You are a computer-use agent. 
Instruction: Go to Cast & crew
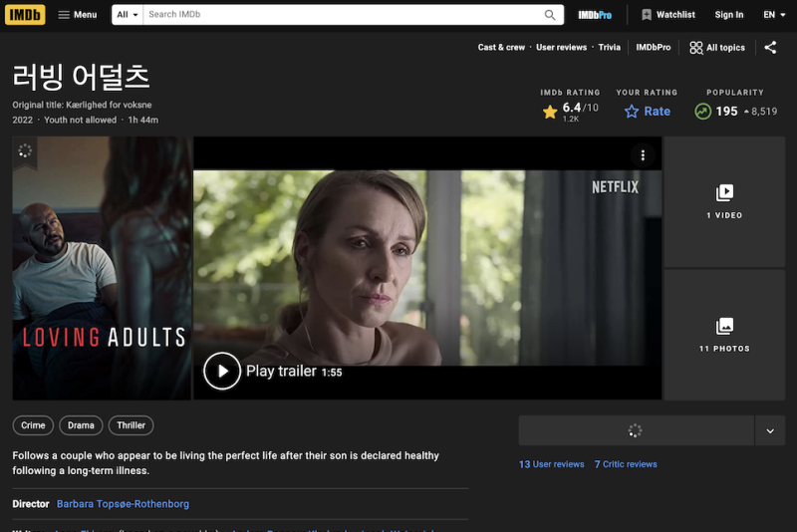501,47
